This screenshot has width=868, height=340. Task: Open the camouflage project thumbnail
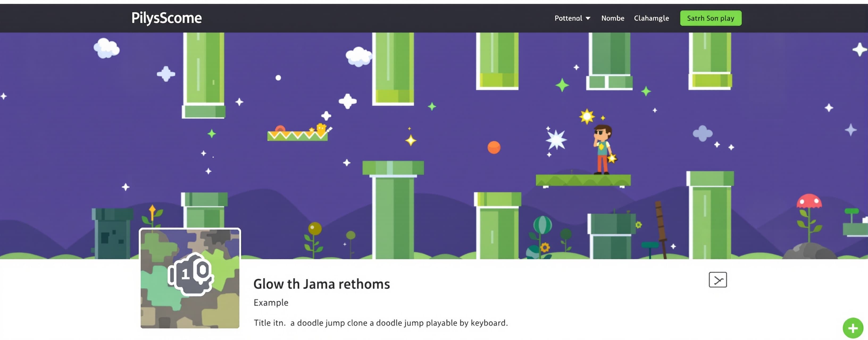[x=190, y=278]
